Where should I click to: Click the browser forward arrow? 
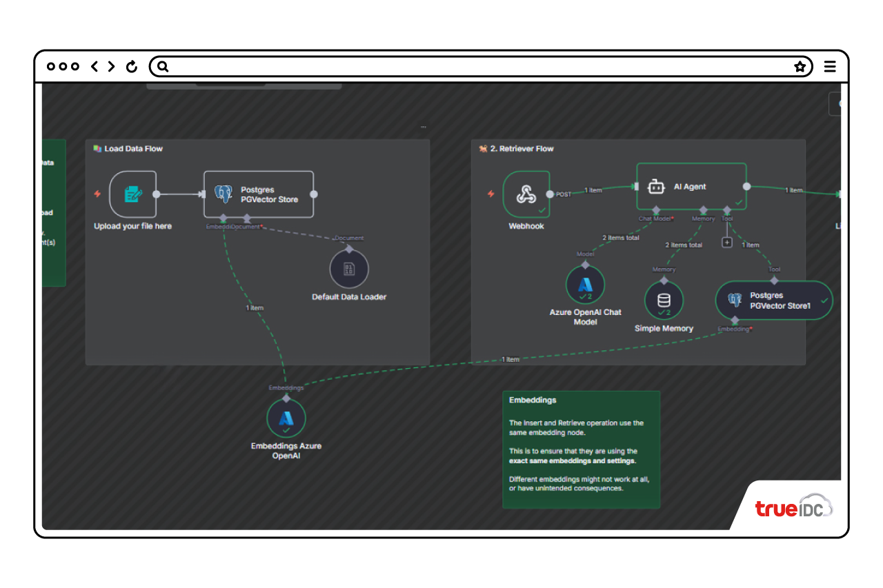[x=112, y=67]
